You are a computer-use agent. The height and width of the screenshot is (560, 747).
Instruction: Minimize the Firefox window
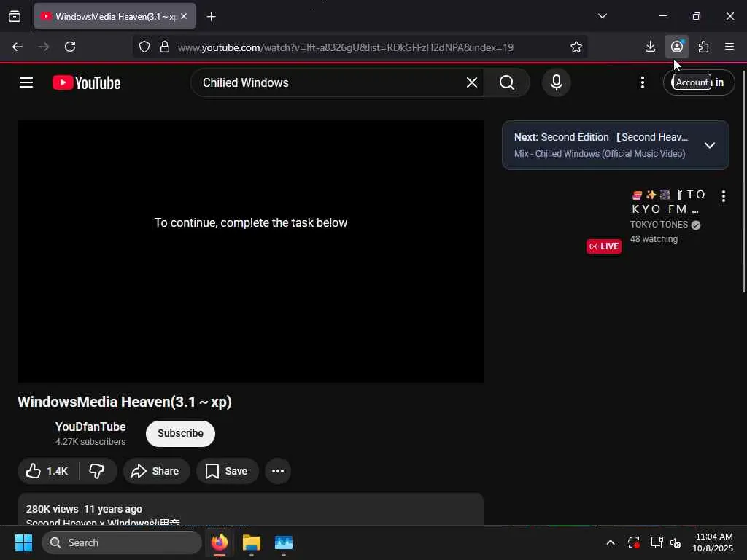coord(662,16)
